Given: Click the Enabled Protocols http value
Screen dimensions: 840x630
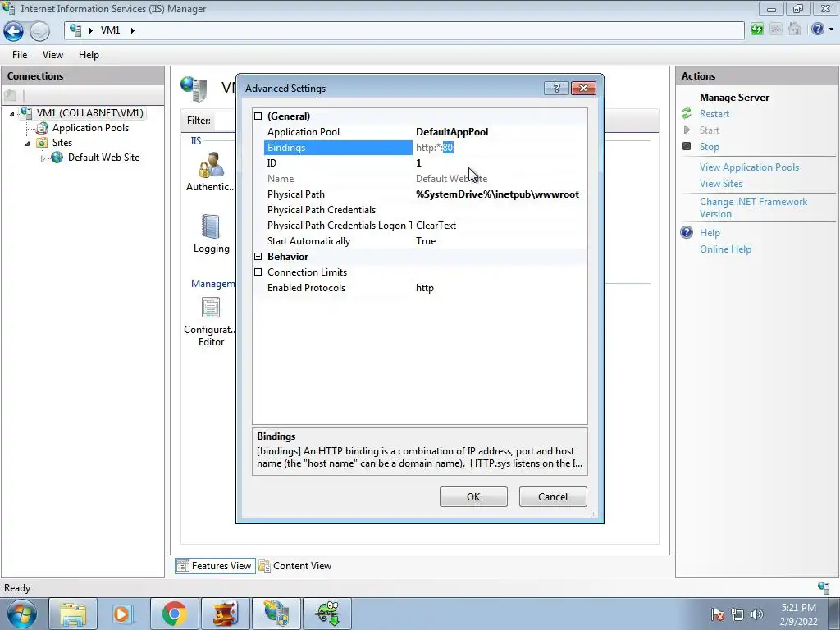Looking at the screenshot, I should (425, 288).
